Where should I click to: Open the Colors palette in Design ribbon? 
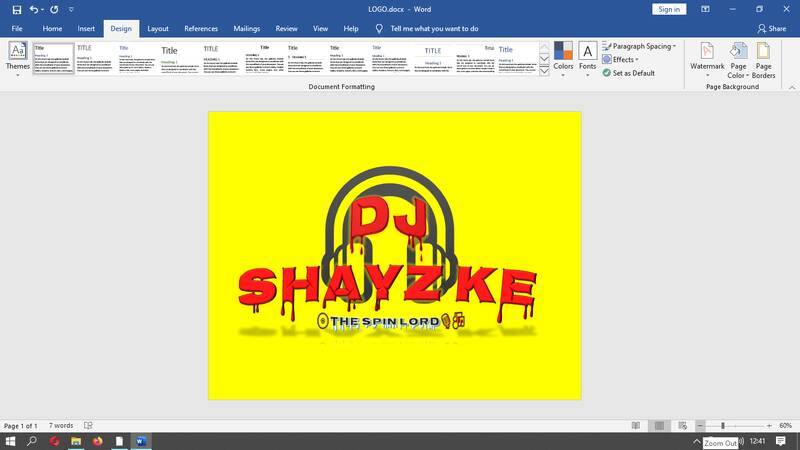563,57
